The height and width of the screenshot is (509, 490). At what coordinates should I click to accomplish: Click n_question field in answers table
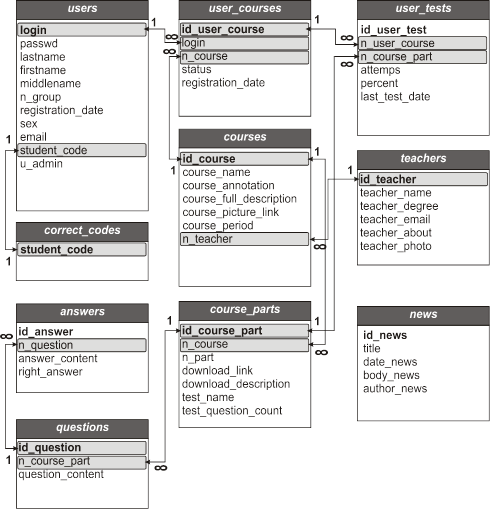82,345
